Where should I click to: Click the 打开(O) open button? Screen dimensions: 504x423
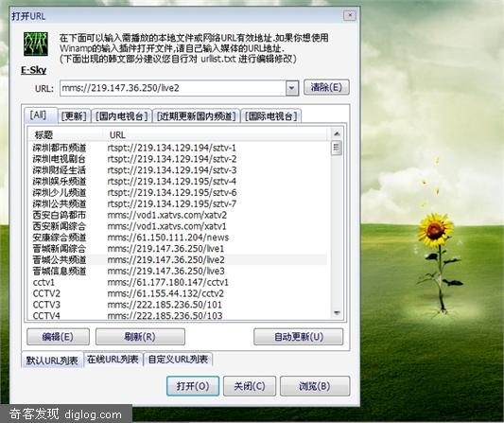click(x=193, y=386)
